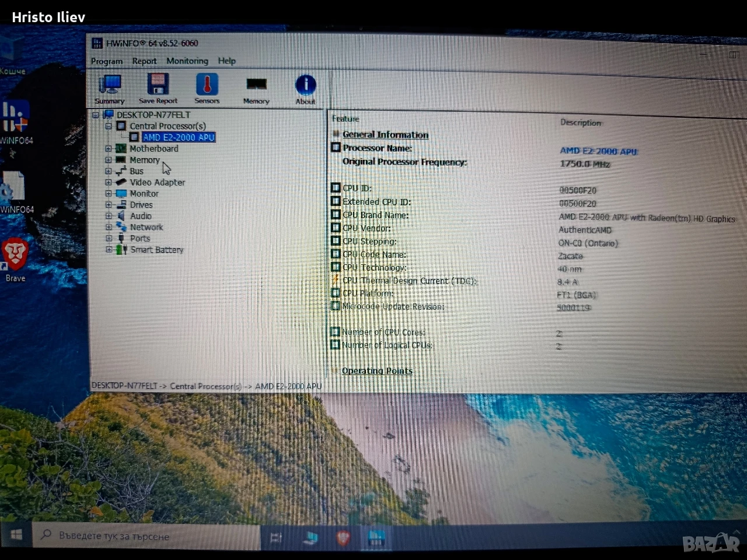Select the Drives tree item
Viewport: 747px width, 560px height.
tap(141, 205)
